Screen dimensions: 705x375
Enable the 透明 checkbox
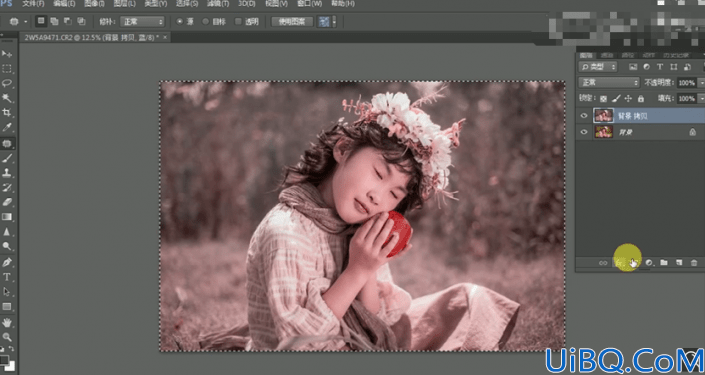click(238, 22)
